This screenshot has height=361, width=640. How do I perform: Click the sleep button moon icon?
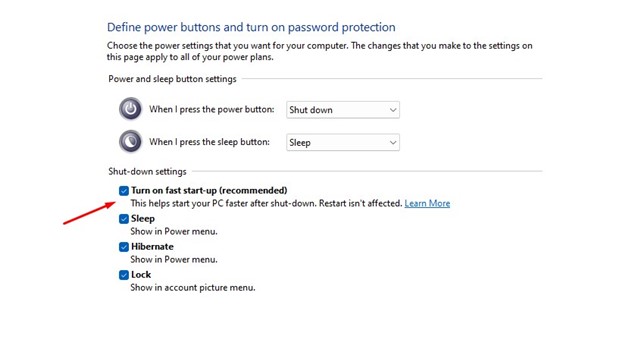pyautogui.click(x=130, y=141)
